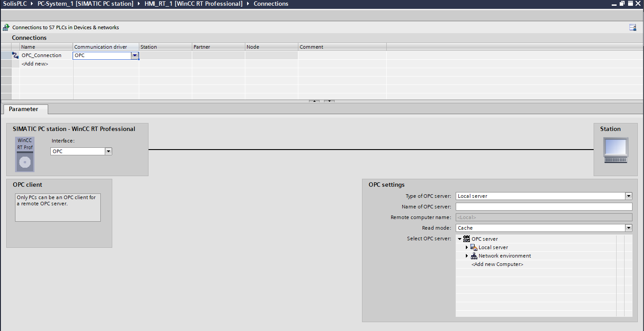Click the <Add new> connection row
Image resolution: width=644 pixels, height=331 pixels.
point(35,64)
